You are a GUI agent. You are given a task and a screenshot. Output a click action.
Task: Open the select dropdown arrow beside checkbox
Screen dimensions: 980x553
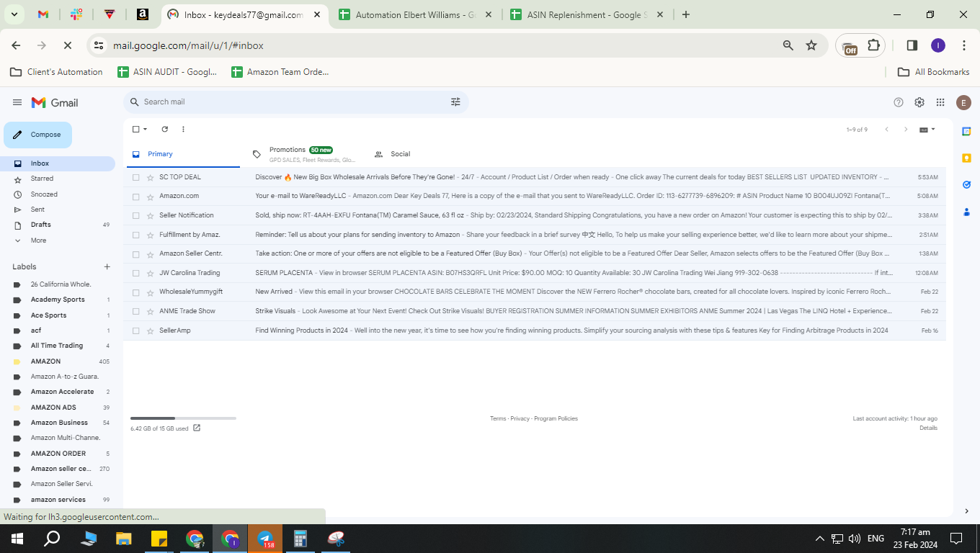(x=145, y=130)
